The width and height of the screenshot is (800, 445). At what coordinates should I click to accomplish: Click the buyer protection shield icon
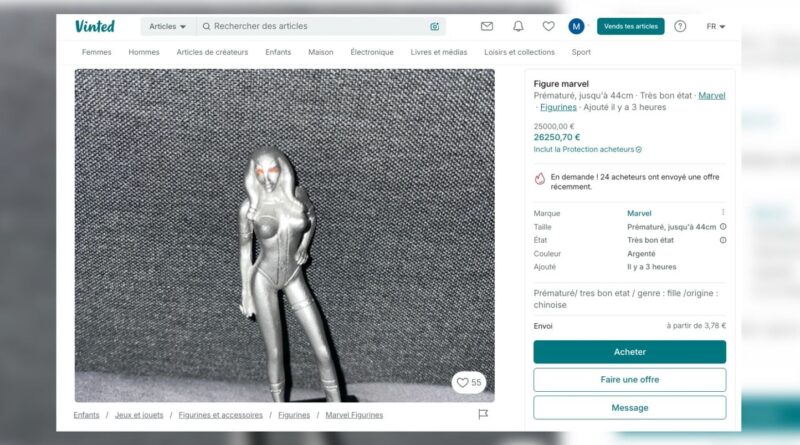click(x=639, y=150)
